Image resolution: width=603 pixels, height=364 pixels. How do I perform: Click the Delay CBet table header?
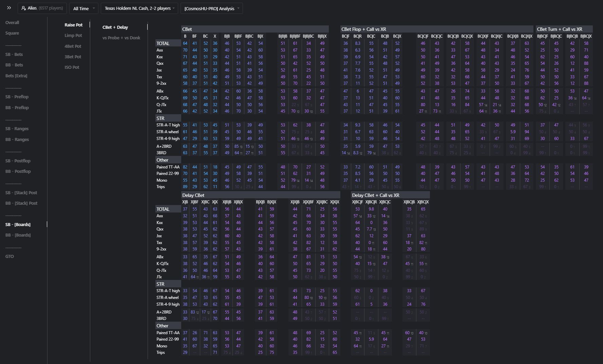click(x=193, y=195)
